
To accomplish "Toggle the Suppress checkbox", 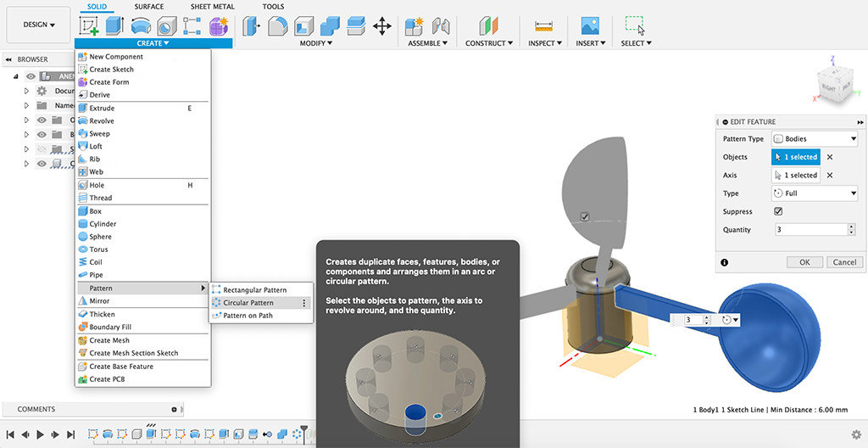I will point(778,211).
